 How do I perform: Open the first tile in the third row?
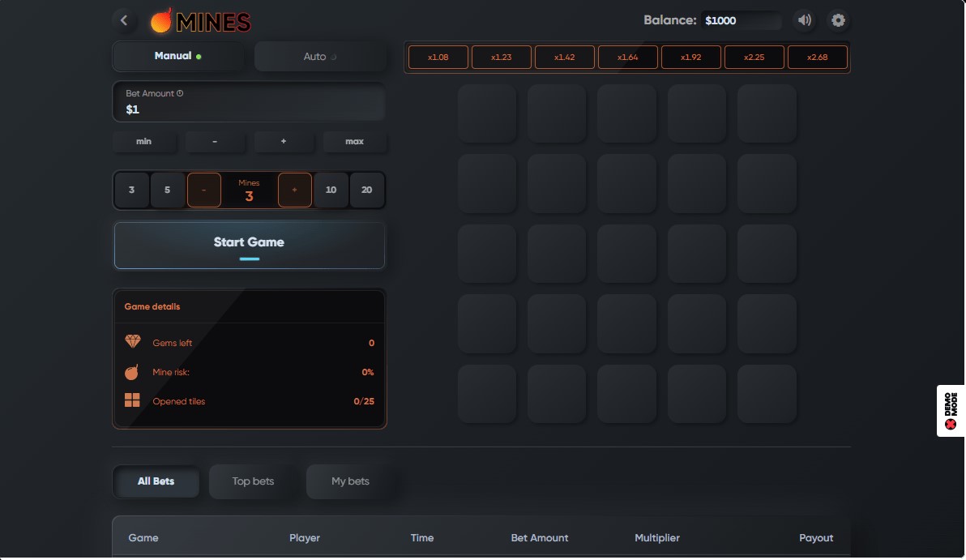[x=487, y=254]
